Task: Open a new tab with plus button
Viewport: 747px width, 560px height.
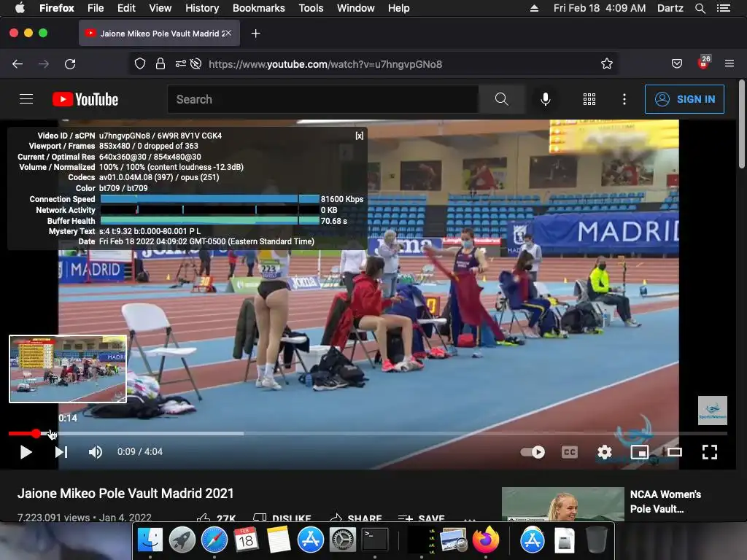Action: point(256,34)
